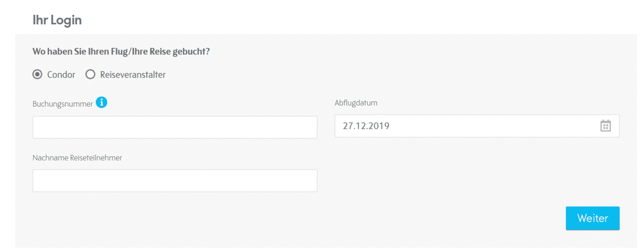The height and width of the screenshot is (250, 644).
Task: Select the Reiseveranstalter radio button
Action: [90, 75]
